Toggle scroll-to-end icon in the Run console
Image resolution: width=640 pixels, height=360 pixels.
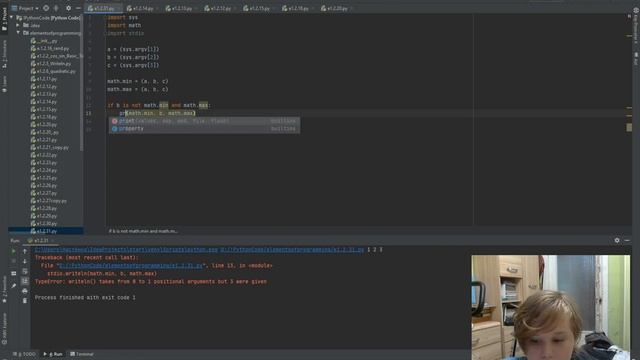24,281
